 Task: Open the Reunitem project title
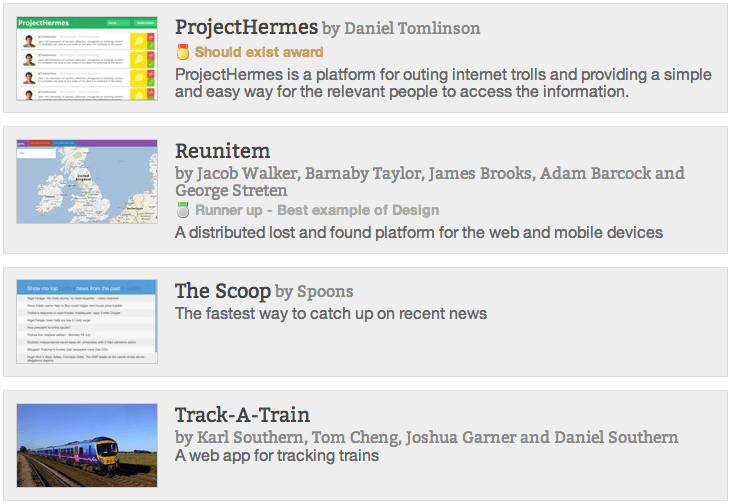222,151
